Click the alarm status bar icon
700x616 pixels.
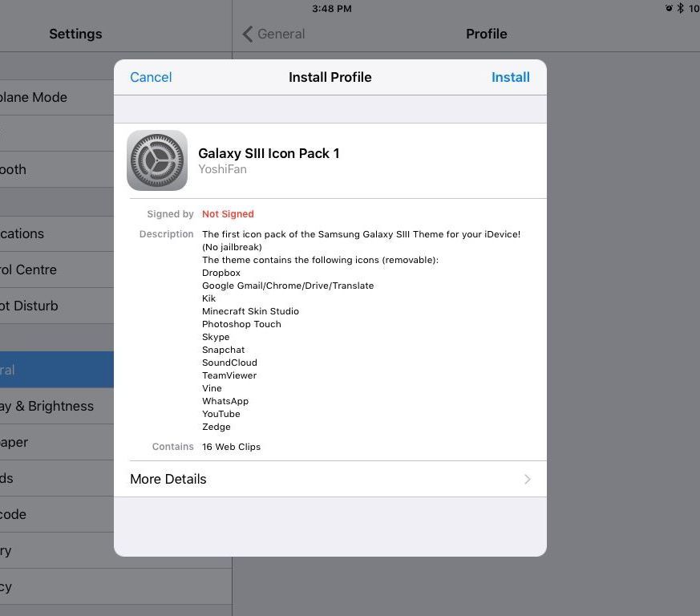pos(668,8)
